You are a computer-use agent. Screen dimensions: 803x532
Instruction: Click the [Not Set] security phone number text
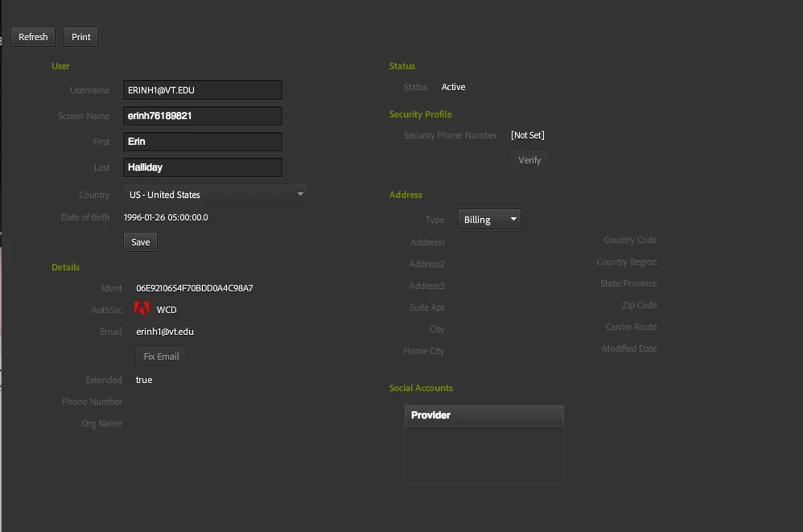(528, 134)
